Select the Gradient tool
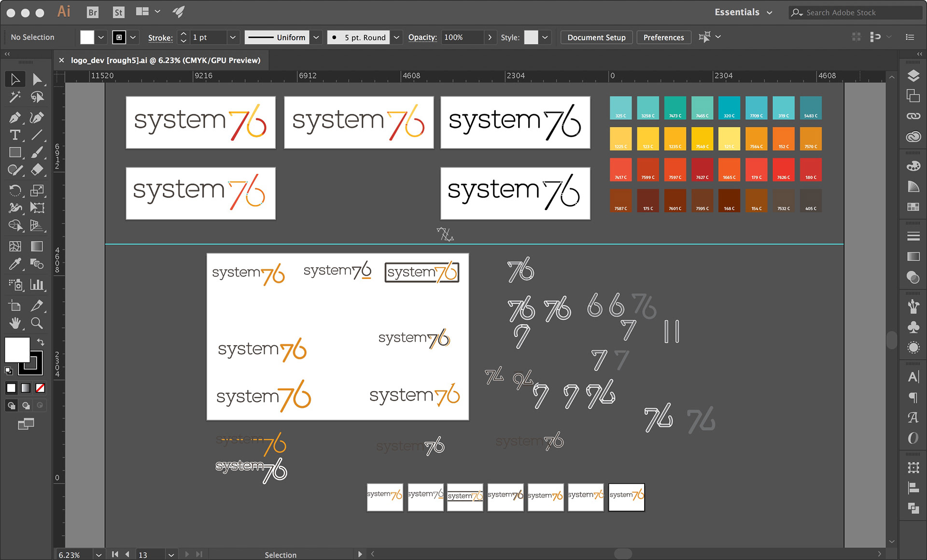Viewport: 927px width, 560px height. coord(37,246)
